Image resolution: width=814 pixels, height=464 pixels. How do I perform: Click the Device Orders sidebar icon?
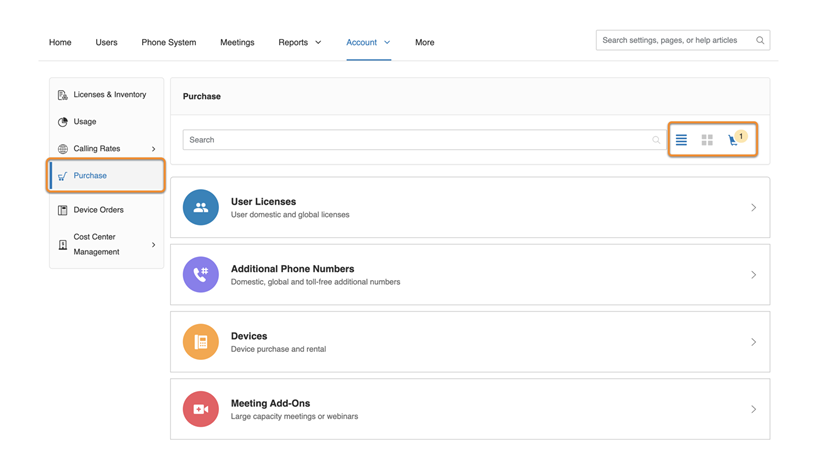(x=63, y=210)
